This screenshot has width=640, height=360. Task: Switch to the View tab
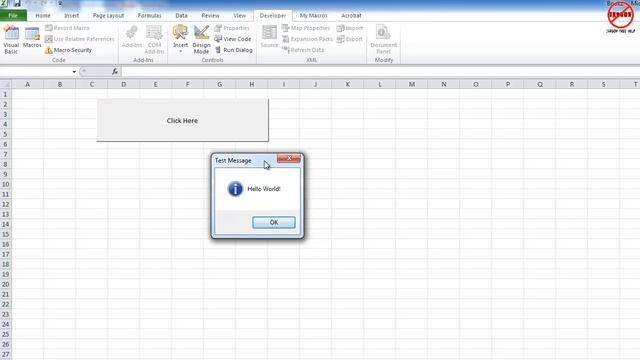(x=240, y=16)
